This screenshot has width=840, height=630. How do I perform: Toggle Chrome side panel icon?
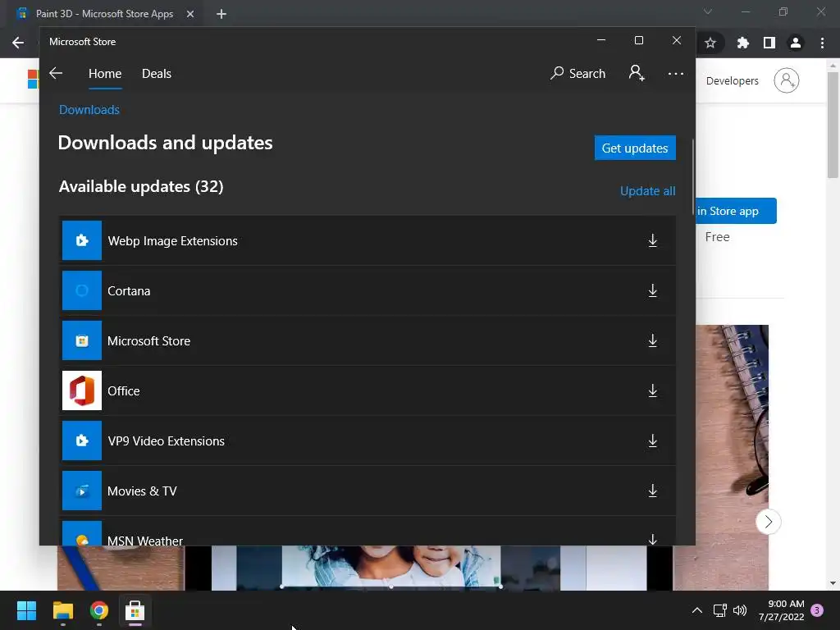[x=769, y=43]
